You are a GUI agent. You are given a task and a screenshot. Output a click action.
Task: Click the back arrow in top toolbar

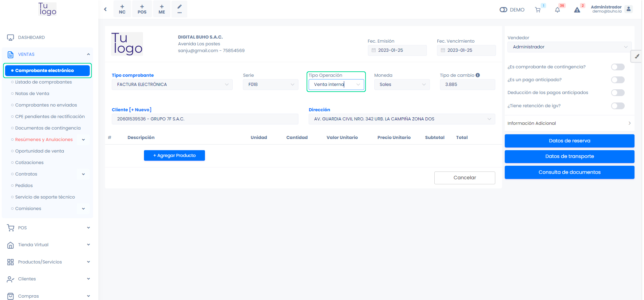pyautogui.click(x=105, y=9)
